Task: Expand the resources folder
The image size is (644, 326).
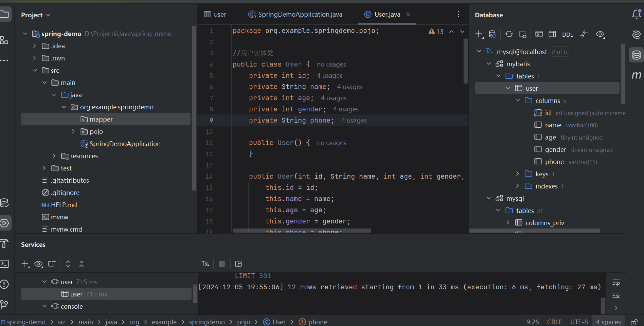Action: (54, 156)
